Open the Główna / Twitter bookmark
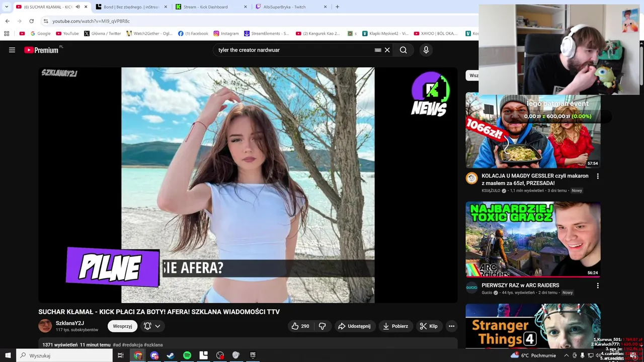Screen dimensions: 644x362 103,33
